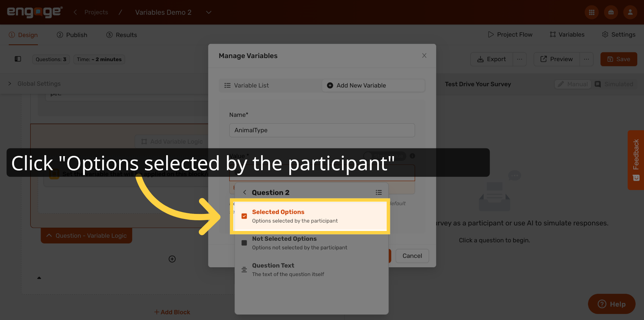Switch to the Publish tab
The height and width of the screenshot is (320, 644).
pos(72,35)
